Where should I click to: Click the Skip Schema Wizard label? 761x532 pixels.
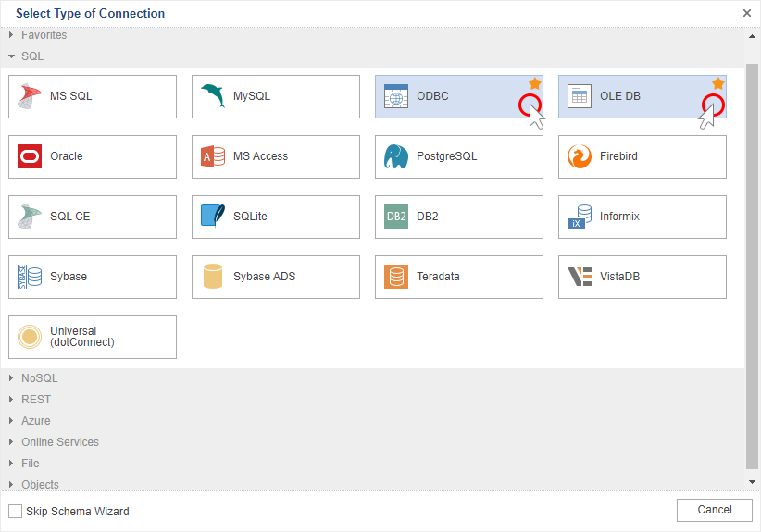78,511
